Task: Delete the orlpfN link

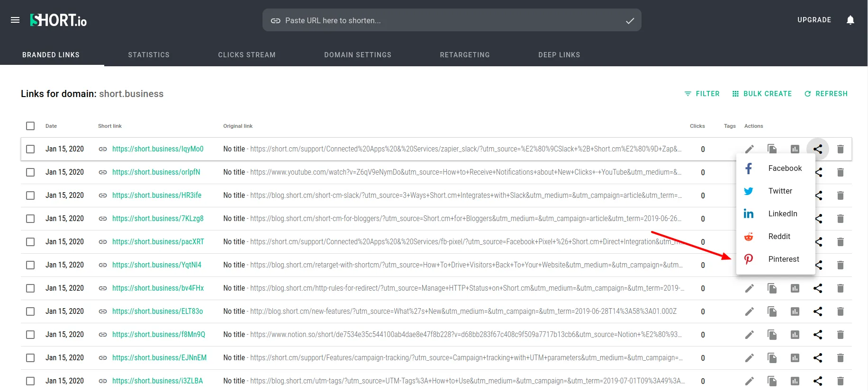Action: click(841, 172)
